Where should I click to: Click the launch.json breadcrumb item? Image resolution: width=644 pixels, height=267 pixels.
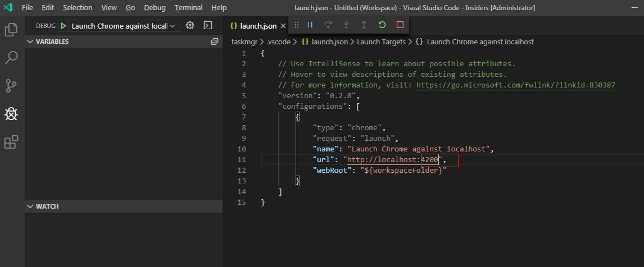[329, 42]
